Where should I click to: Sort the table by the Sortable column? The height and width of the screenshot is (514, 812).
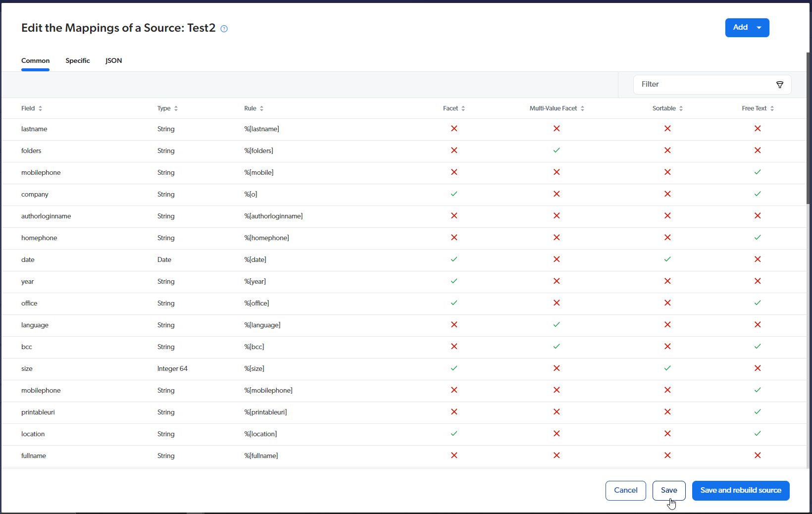[682, 108]
